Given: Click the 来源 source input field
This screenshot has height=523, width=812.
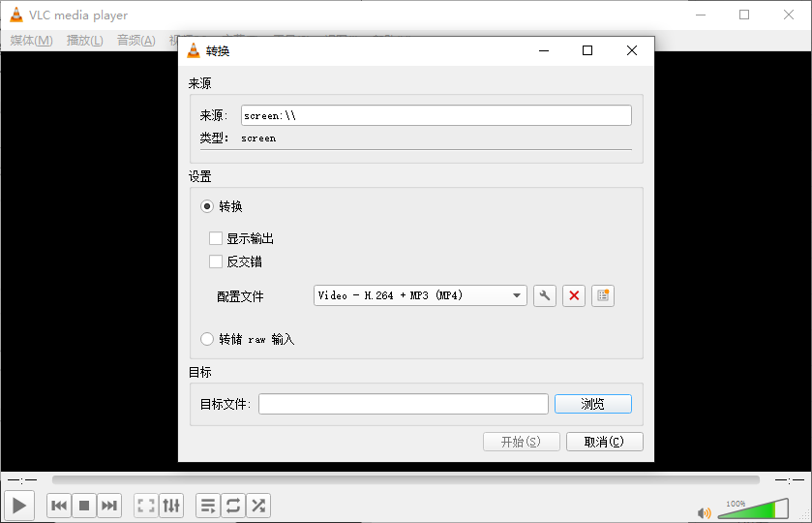Looking at the screenshot, I should pos(436,115).
